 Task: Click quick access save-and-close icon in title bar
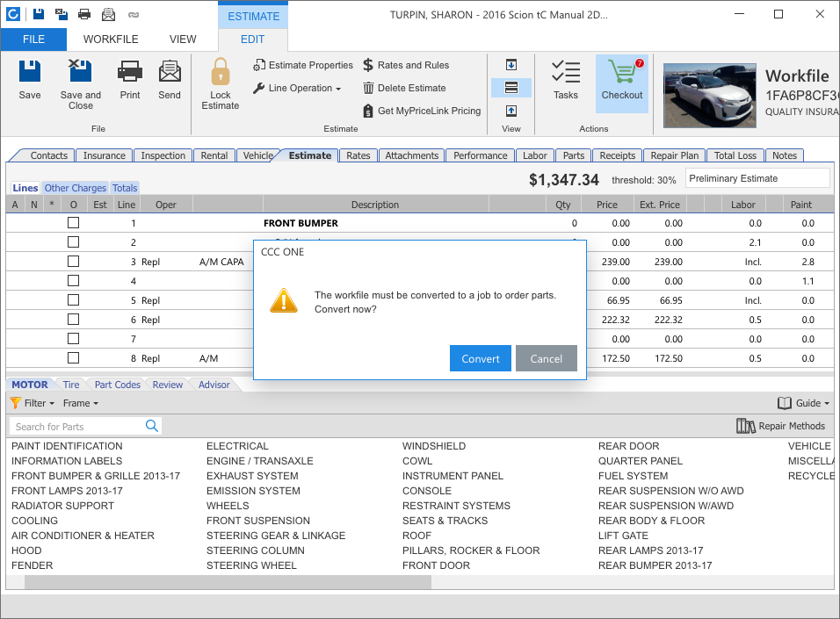[62, 14]
